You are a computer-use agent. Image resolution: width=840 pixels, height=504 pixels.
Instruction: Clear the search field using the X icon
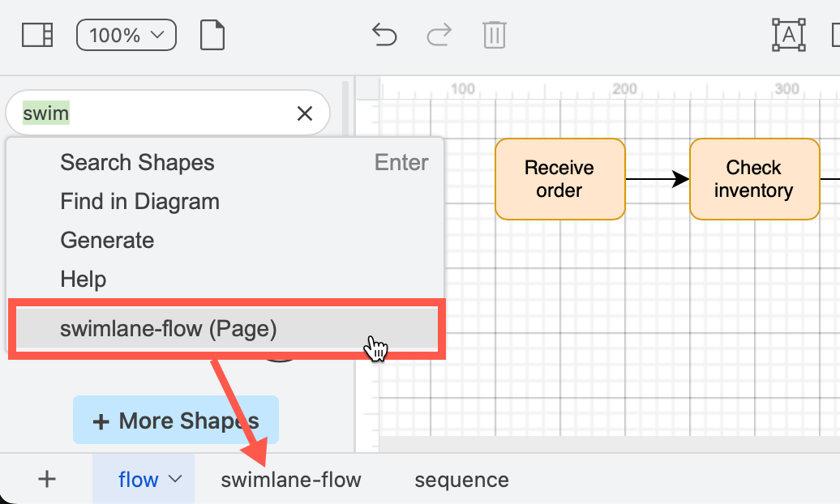304,113
